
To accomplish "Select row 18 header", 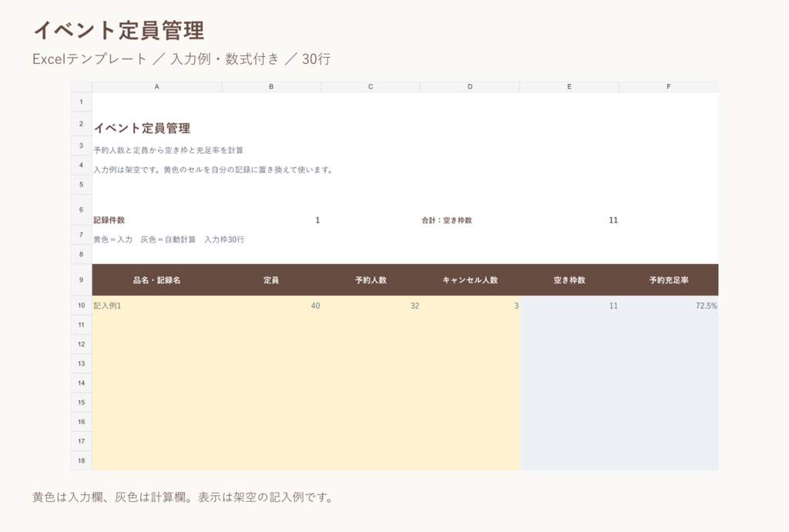I will click(x=81, y=460).
